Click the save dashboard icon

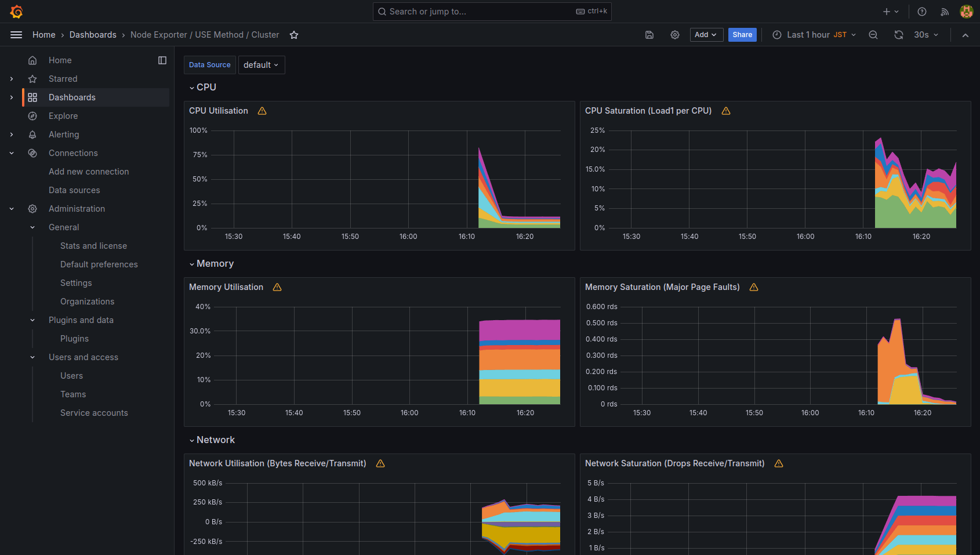(x=649, y=35)
